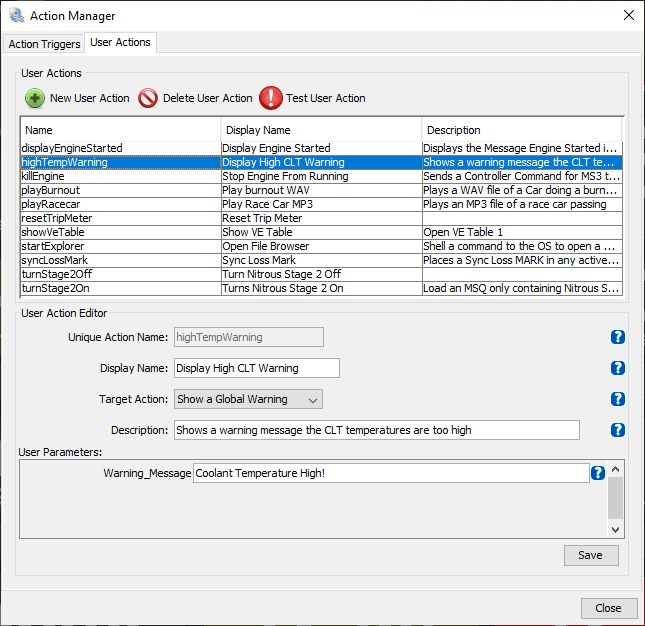Click 'Sync Loss Mark' display name cell
Screen dimensions: 645x626
322,260
